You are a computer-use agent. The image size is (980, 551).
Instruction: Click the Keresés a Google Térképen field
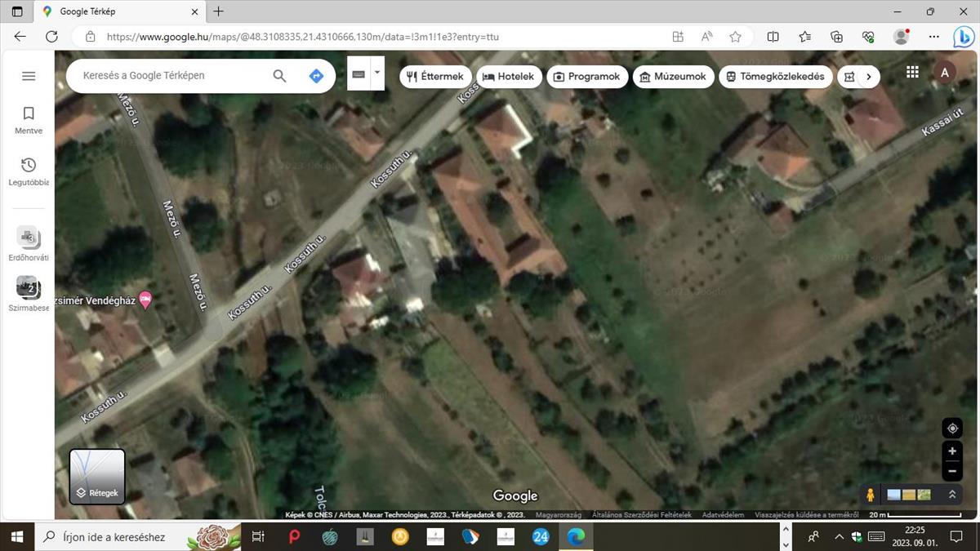[x=171, y=76]
